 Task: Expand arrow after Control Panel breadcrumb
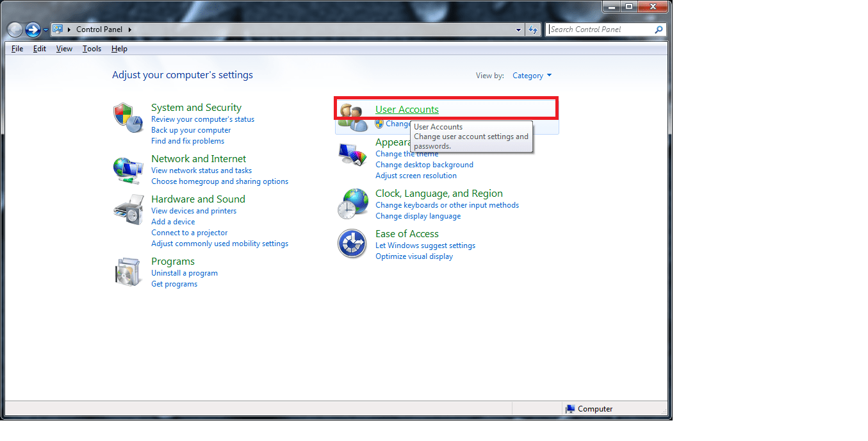129,29
